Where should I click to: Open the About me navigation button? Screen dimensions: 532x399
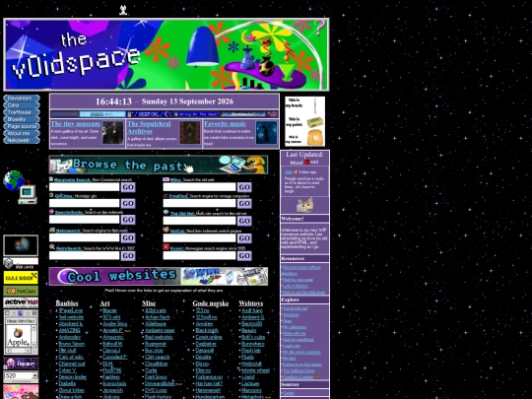[x=22, y=133]
